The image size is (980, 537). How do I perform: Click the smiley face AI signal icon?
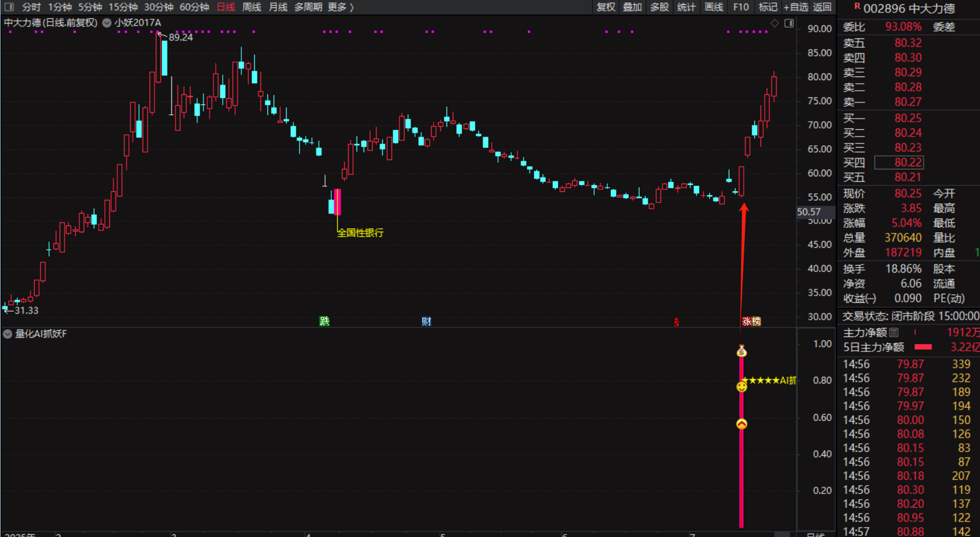coord(741,387)
